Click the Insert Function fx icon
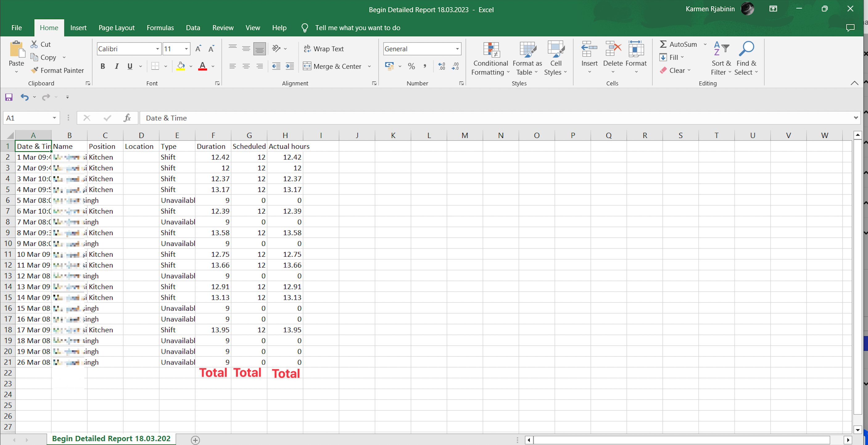 pyautogui.click(x=127, y=118)
